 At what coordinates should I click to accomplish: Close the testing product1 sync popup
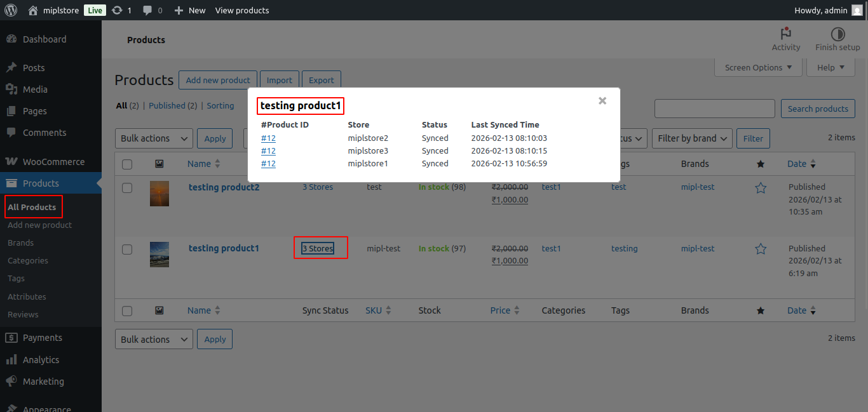coord(602,100)
